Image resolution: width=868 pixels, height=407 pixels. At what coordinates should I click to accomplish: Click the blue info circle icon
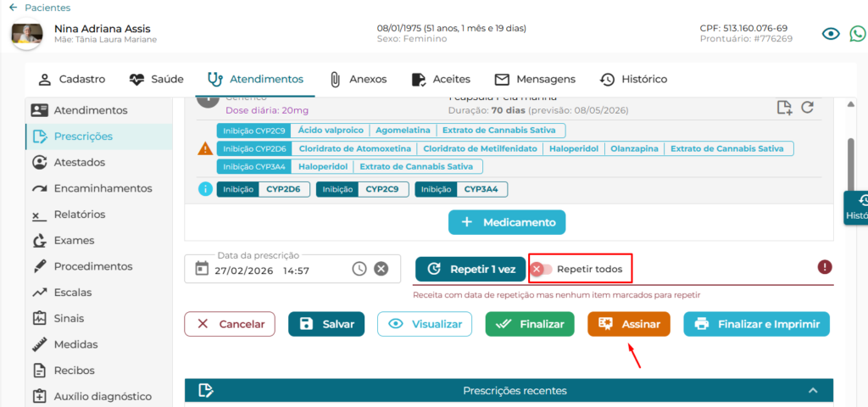point(205,189)
